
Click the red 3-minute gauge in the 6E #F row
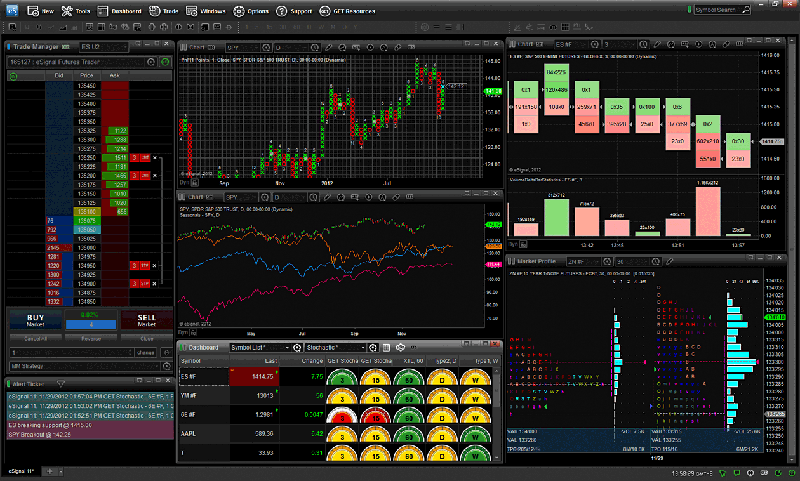342,415
